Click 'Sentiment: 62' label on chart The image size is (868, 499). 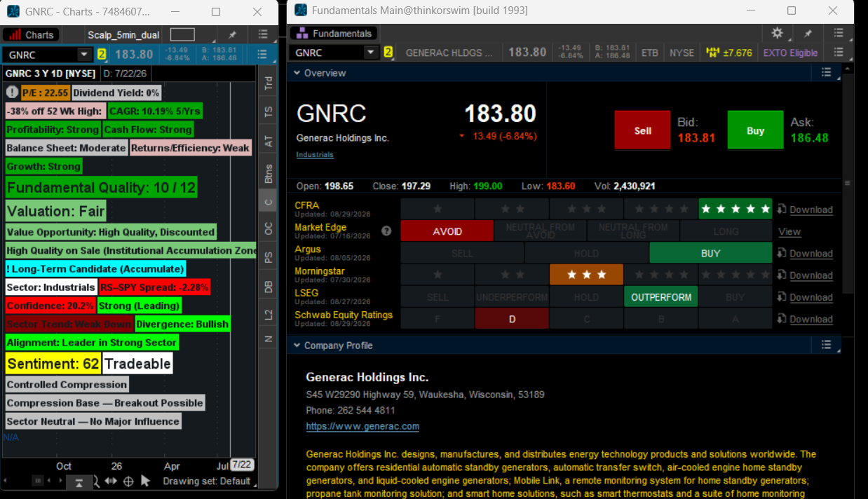click(53, 364)
